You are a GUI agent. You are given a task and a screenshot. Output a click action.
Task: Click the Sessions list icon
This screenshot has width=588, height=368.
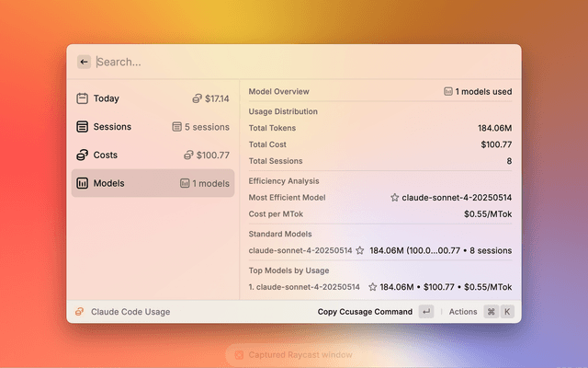point(82,127)
